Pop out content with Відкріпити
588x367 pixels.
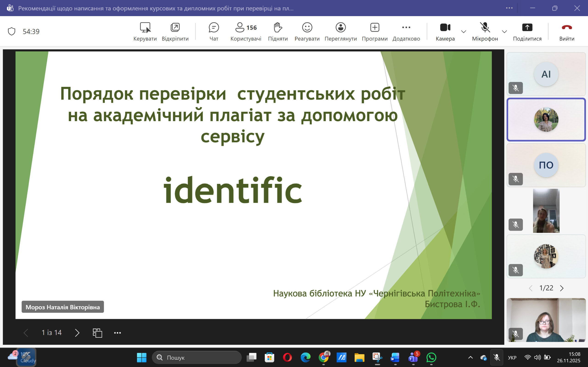(x=175, y=32)
